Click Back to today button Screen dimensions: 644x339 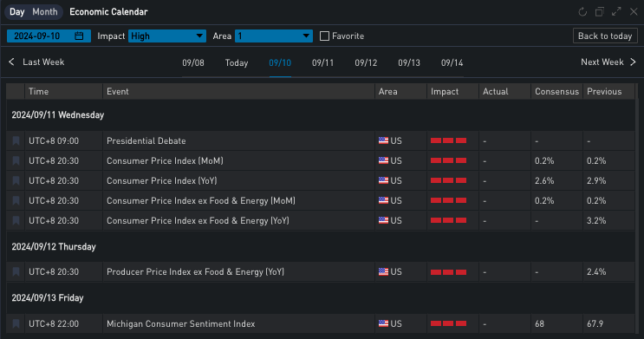click(605, 36)
